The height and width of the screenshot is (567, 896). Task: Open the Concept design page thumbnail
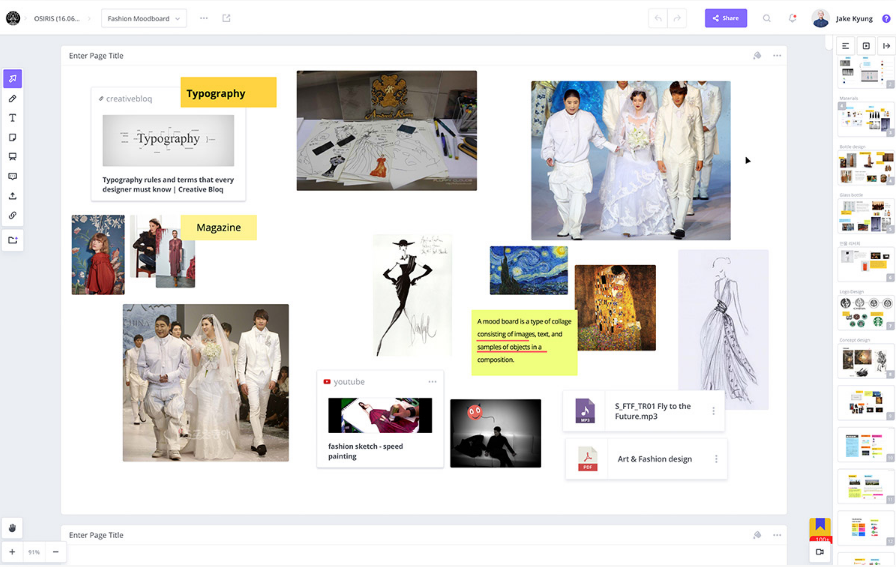[866, 361]
